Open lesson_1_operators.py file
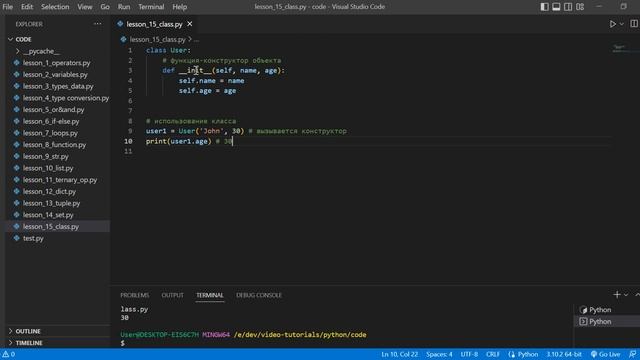Viewport: 640px width, 360px height. click(x=56, y=63)
